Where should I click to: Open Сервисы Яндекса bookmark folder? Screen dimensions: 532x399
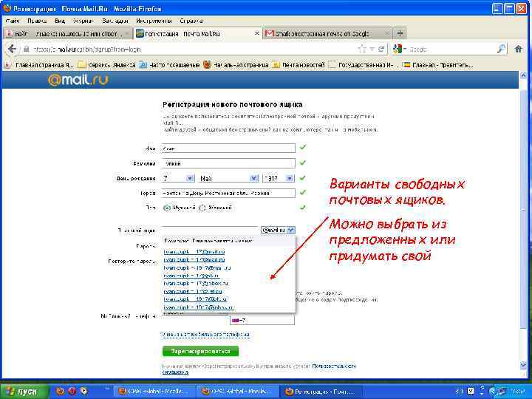click(107, 65)
